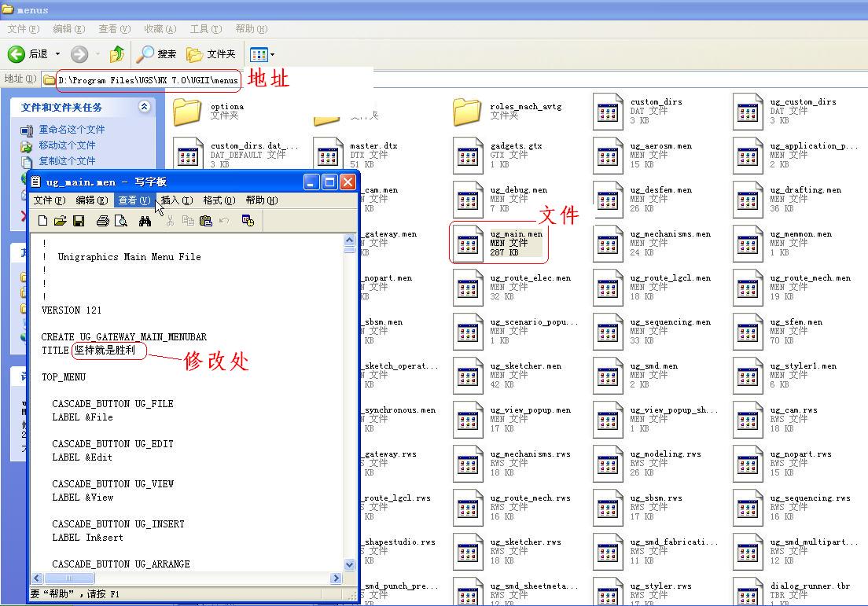Open Print Preview from WordPad toolbar

point(120,221)
